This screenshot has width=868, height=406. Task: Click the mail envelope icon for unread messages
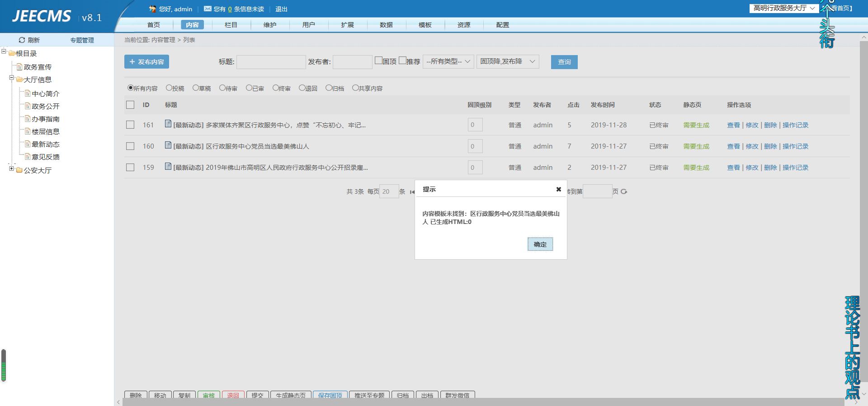[208, 9]
